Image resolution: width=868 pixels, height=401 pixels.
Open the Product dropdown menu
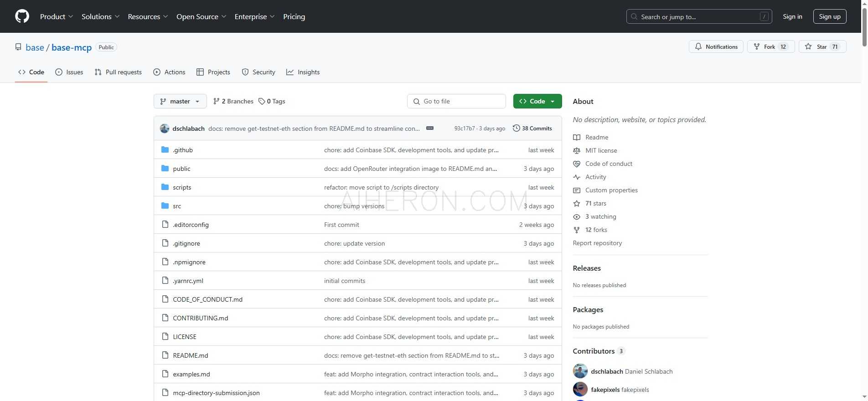pyautogui.click(x=57, y=16)
